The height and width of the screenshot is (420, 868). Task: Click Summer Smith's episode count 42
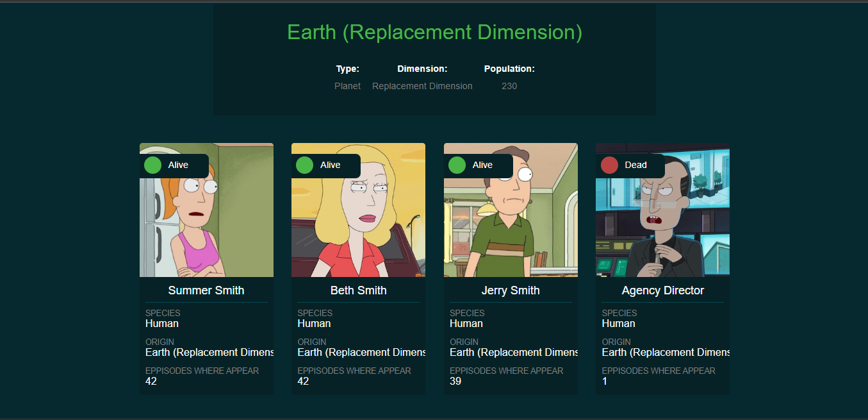coord(151,382)
